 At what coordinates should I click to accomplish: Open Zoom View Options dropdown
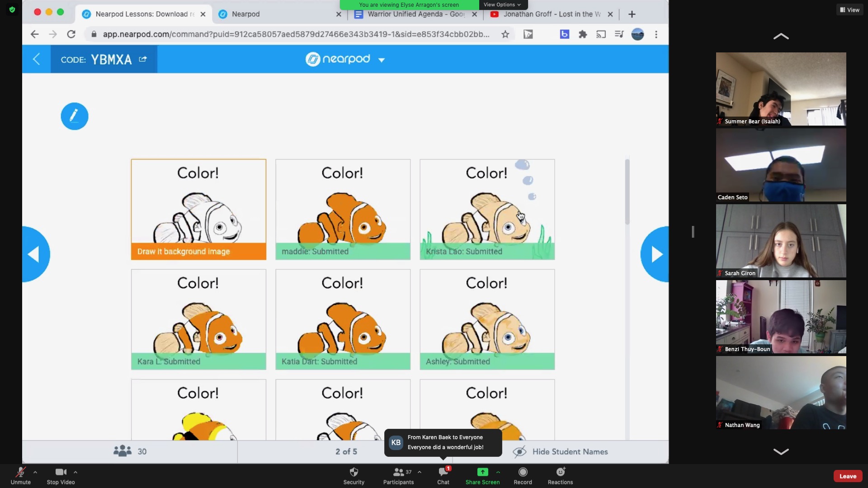pyautogui.click(x=502, y=5)
